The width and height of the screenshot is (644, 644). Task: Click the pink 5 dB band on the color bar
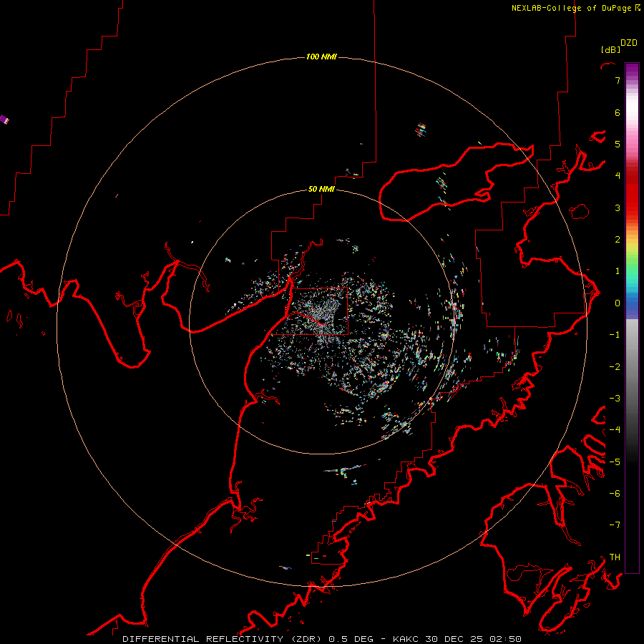632,144
